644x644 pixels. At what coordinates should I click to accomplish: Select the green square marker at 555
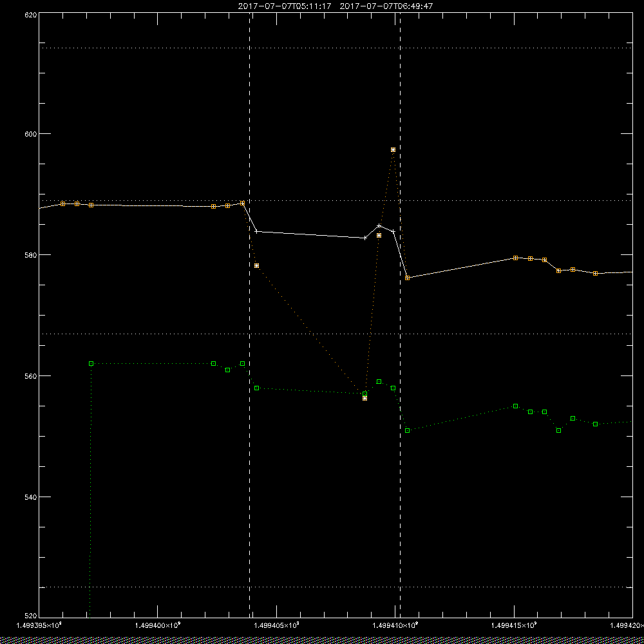(515, 406)
